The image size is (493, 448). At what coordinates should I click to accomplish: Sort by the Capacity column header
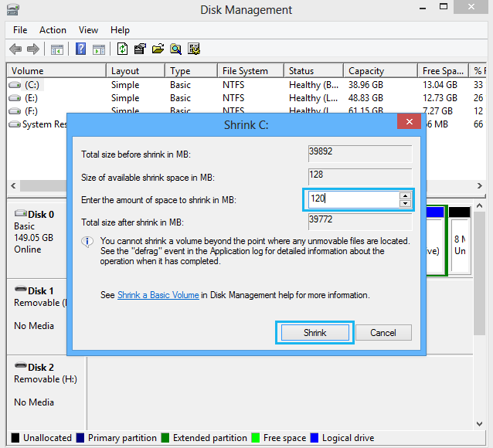(381, 71)
